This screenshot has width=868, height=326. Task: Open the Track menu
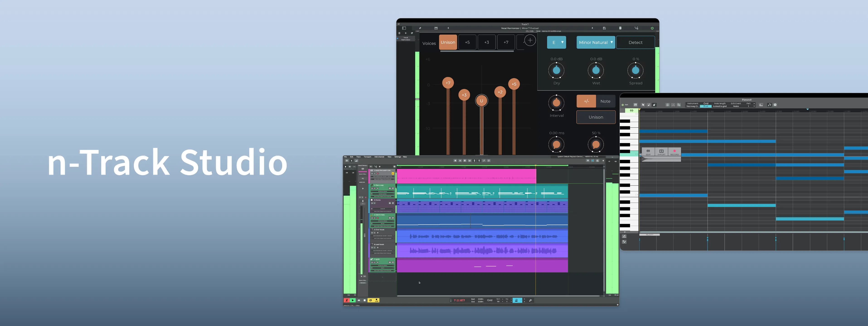pos(359,157)
